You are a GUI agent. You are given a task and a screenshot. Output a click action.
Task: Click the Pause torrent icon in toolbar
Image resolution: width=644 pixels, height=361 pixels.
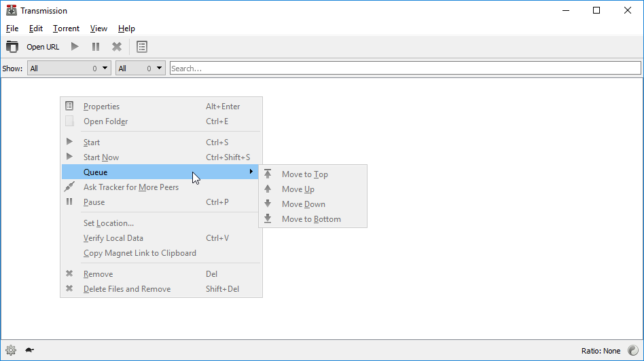(x=96, y=47)
